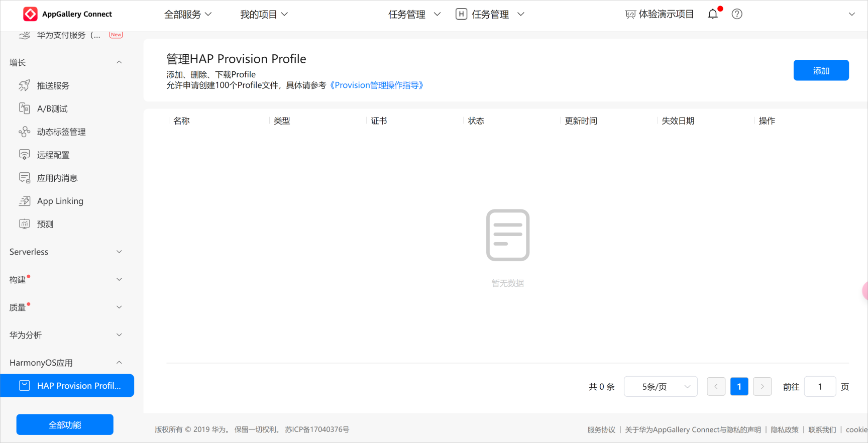868x443 pixels.
Task: Click the New badge beside 华为支付服务
Action: tap(116, 35)
